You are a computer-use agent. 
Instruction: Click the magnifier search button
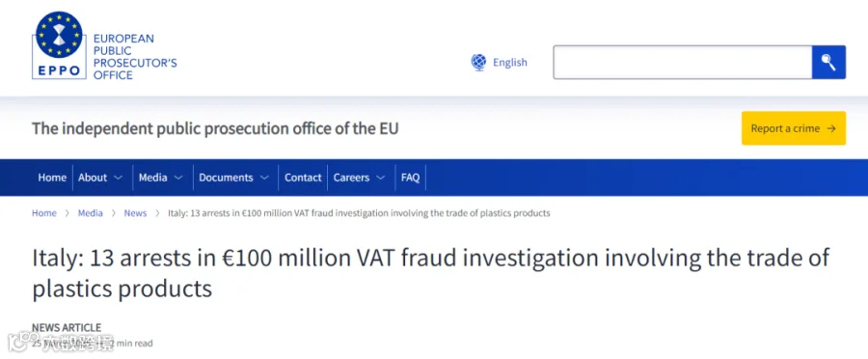(828, 62)
